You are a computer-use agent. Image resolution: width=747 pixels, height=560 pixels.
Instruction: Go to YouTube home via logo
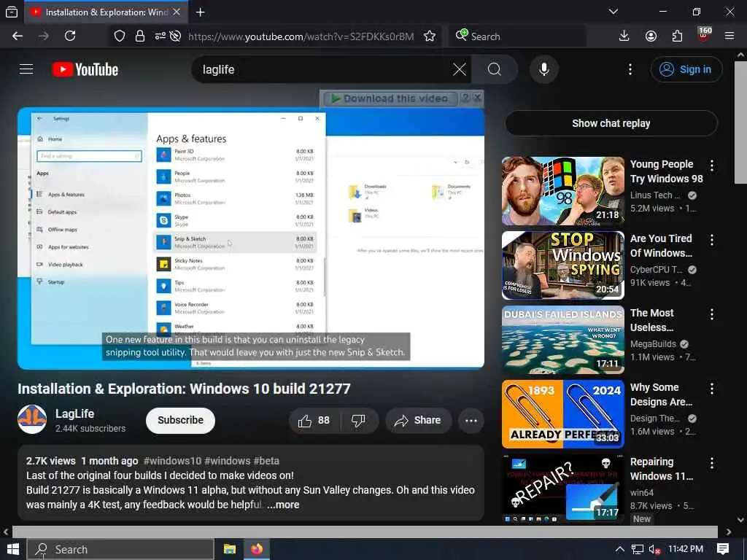pyautogui.click(x=85, y=69)
